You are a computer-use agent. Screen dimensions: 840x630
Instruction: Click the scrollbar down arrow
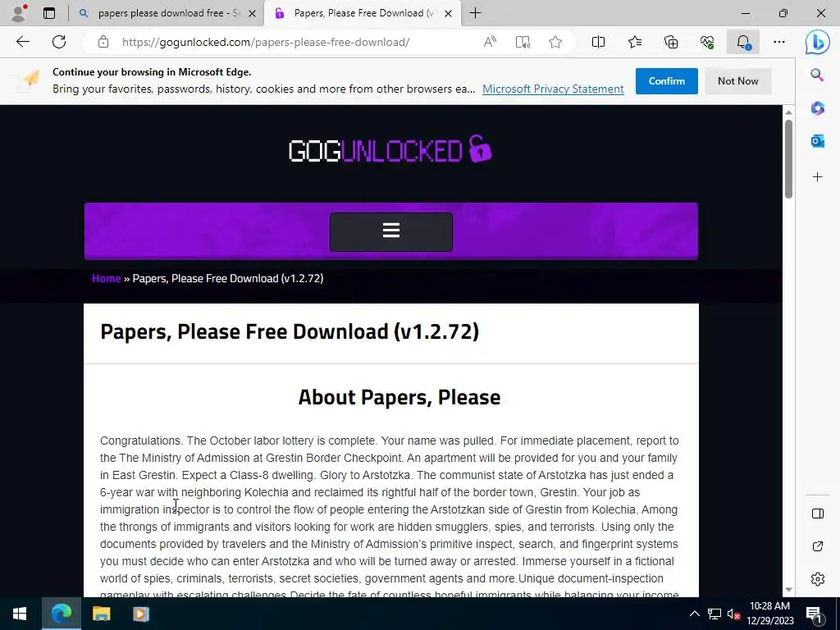tap(788, 590)
